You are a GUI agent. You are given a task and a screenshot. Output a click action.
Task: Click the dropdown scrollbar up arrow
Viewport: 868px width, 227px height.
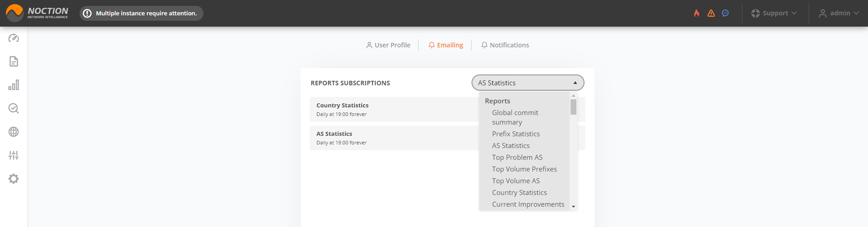pos(573,96)
